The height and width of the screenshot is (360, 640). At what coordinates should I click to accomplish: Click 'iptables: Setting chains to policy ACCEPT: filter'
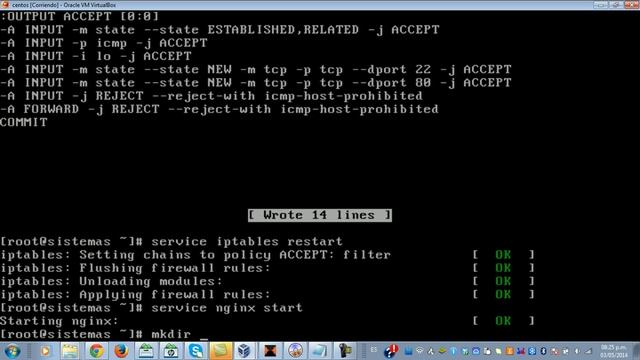[x=196, y=255]
